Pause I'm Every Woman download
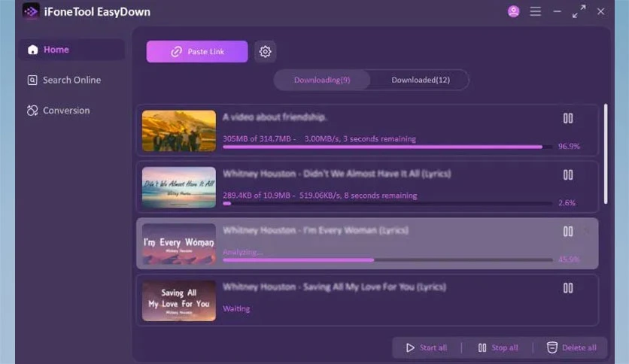Screen dimensions: 629x364 (x=567, y=232)
